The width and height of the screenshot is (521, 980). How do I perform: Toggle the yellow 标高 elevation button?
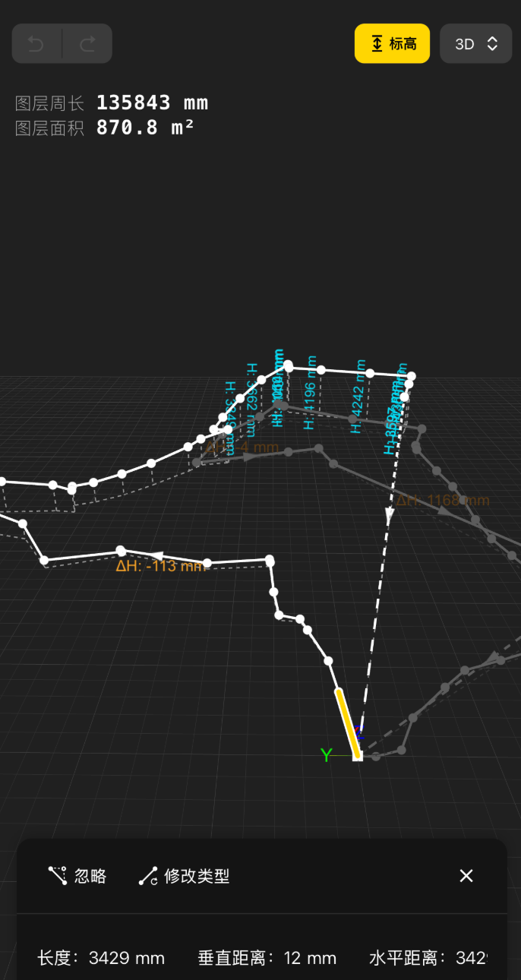tap(393, 43)
